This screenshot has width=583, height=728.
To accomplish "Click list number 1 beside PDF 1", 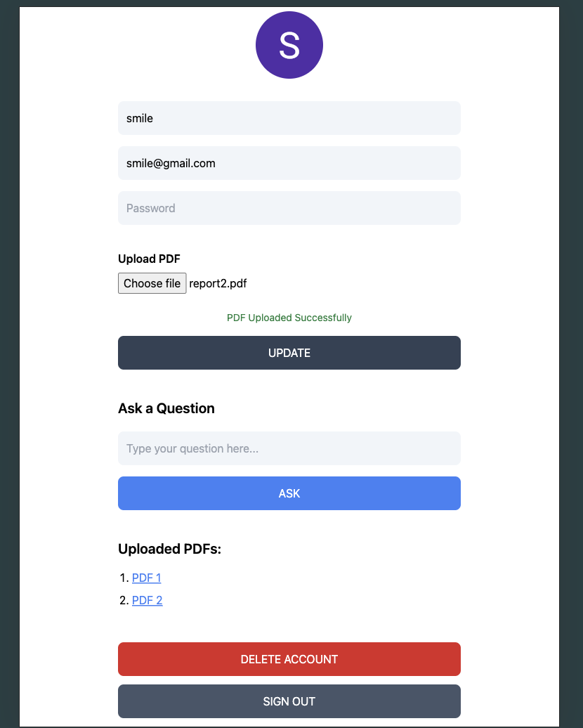I will tap(123, 578).
